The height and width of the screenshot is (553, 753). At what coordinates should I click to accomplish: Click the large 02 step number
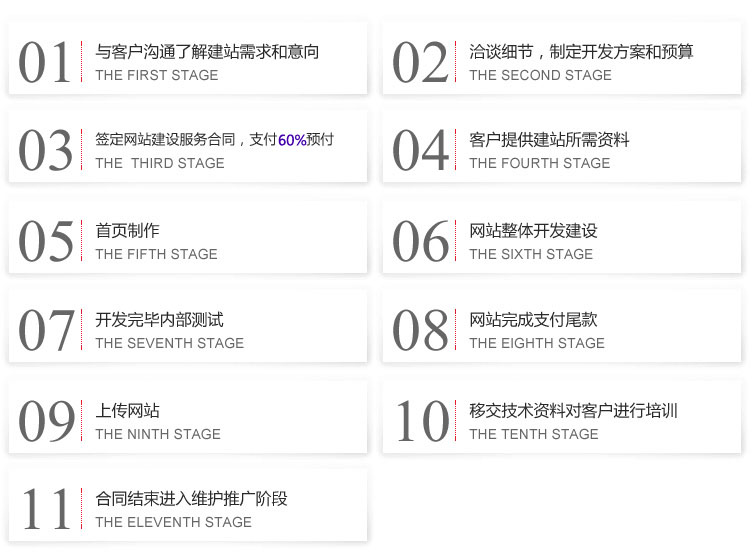click(419, 62)
